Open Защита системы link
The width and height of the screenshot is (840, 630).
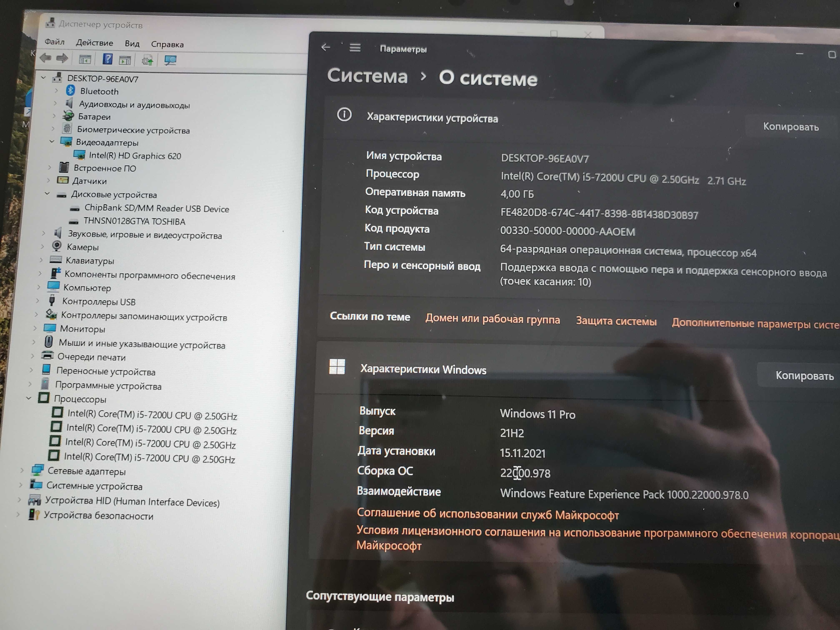[616, 321]
